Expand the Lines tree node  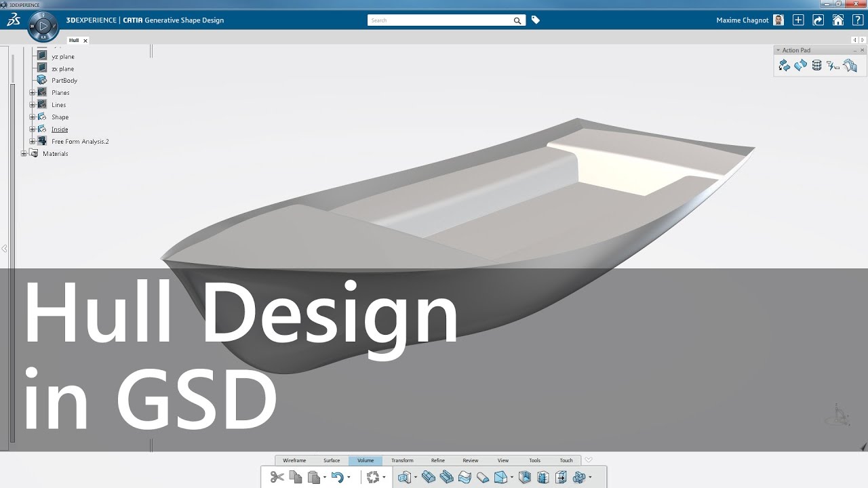pos(32,104)
